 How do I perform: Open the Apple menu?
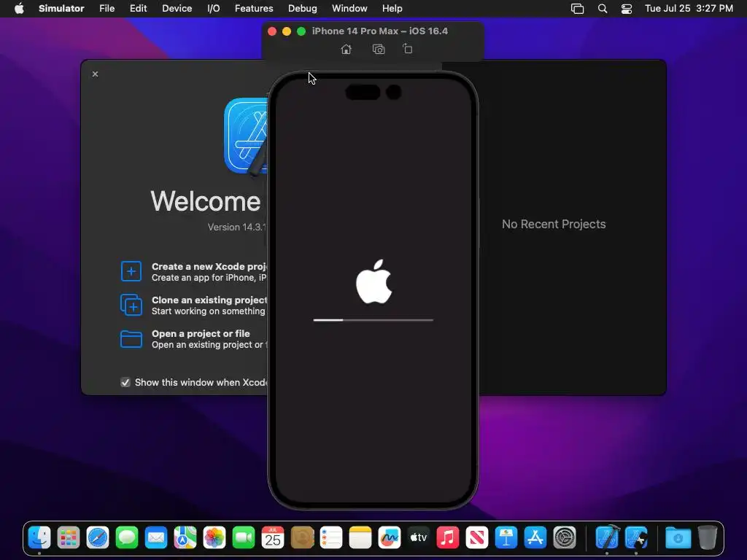pyautogui.click(x=19, y=8)
